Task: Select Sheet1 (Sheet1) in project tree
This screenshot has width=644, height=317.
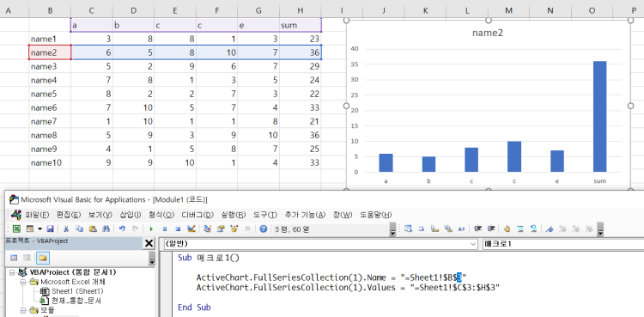Action: point(77,291)
